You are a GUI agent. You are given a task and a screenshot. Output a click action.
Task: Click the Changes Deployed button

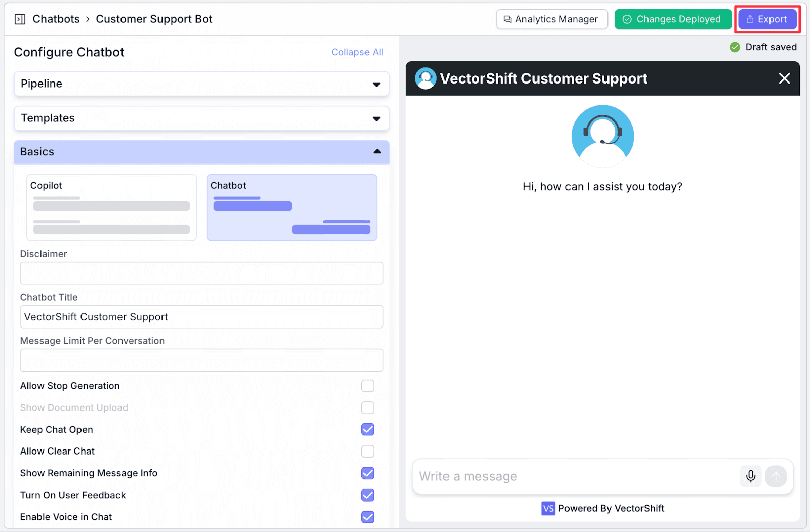(x=673, y=19)
